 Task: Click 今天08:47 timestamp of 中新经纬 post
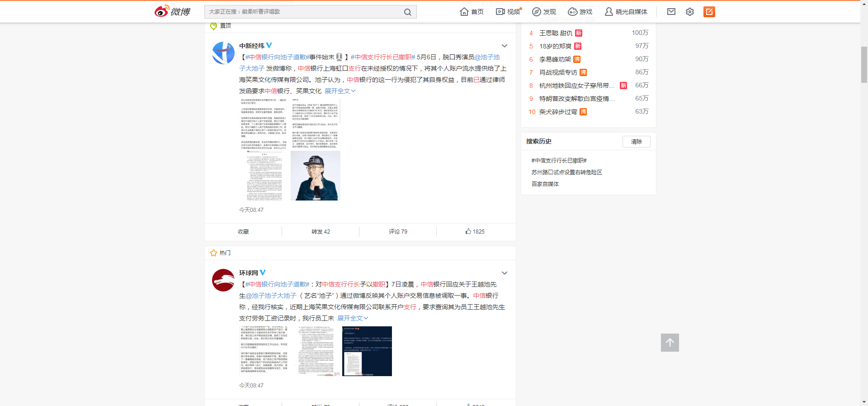coord(251,210)
